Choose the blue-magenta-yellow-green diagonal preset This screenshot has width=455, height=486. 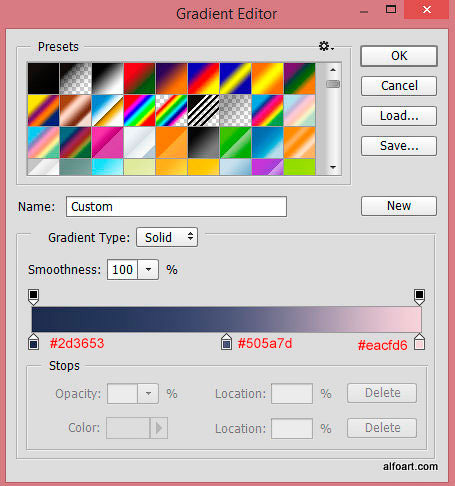click(267, 110)
